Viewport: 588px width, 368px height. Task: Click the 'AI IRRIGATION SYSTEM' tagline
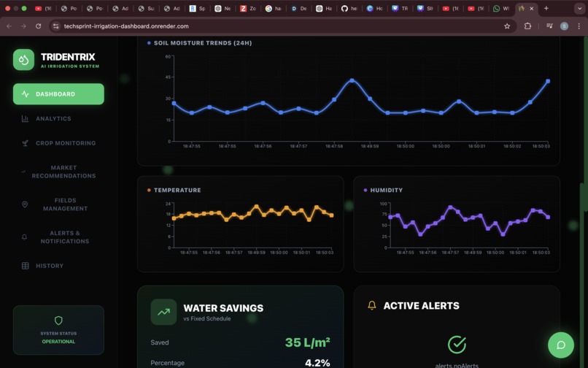[x=70, y=66]
